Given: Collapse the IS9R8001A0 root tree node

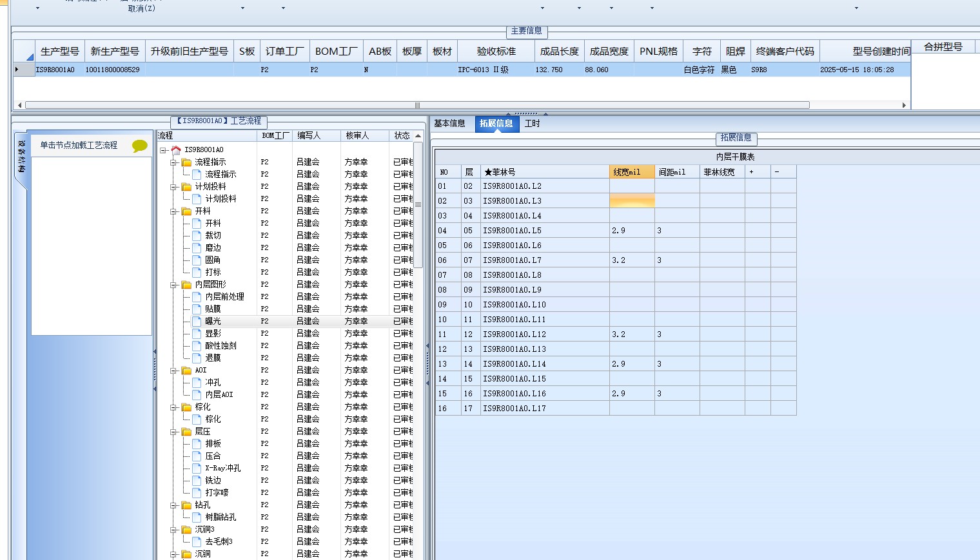Looking at the screenshot, I should [x=163, y=150].
